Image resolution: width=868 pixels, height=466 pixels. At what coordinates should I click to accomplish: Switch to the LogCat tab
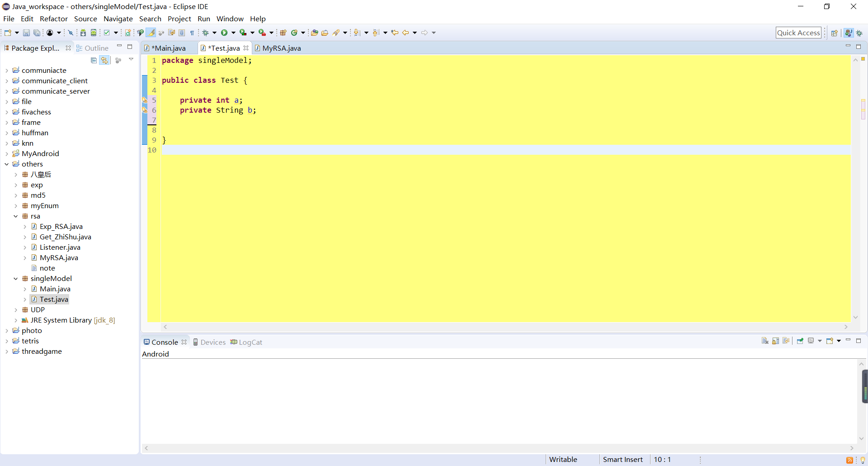tap(246, 342)
